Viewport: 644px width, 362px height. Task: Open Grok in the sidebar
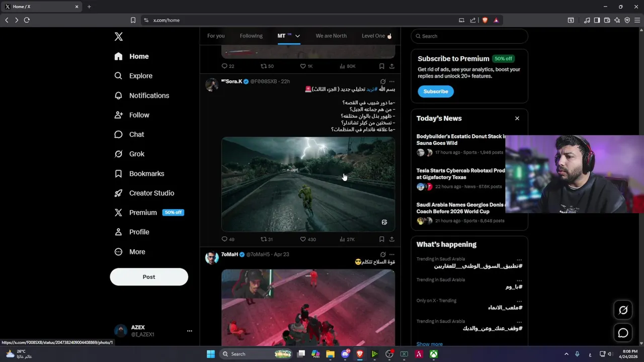click(129, 154)
